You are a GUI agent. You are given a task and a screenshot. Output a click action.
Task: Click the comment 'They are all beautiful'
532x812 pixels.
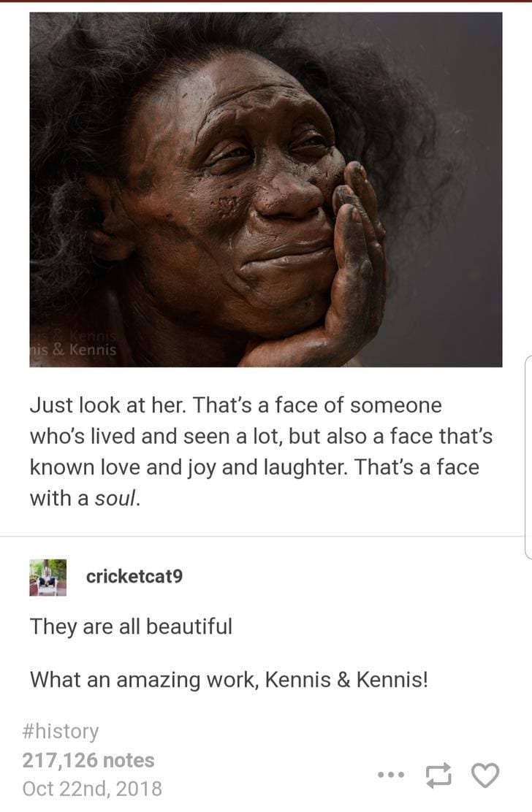[x=131, y=626]
